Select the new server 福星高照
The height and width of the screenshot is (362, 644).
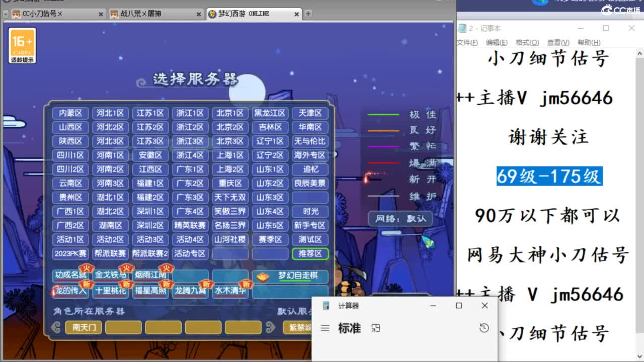[x=150, y=291]
